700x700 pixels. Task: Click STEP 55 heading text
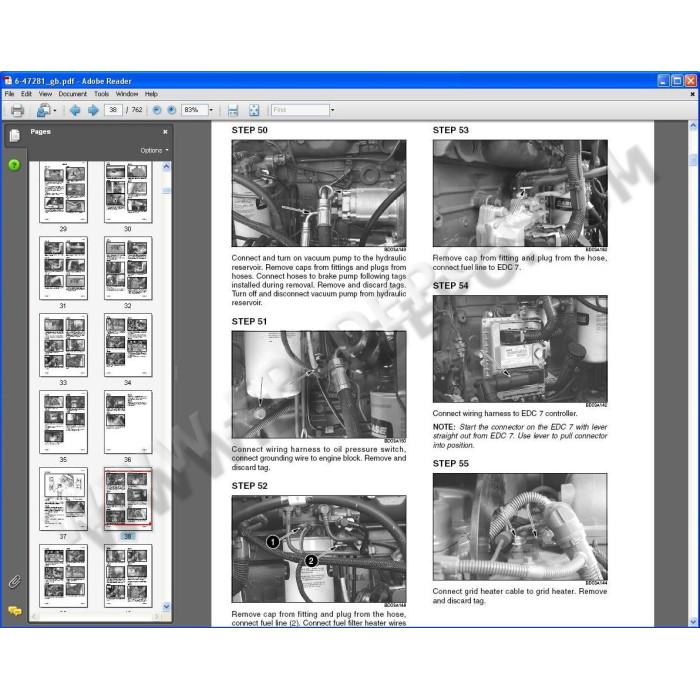coord(450,463)
